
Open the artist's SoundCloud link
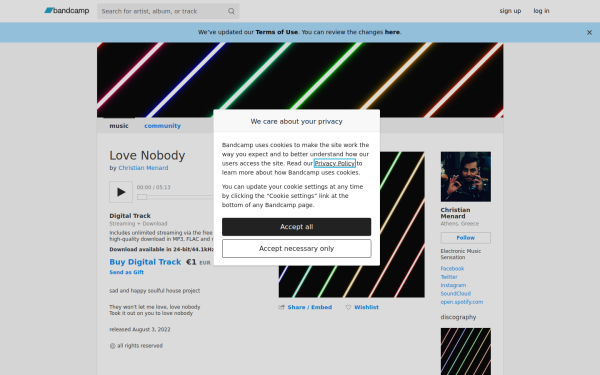pyautogui.click(x=455, y=293)
